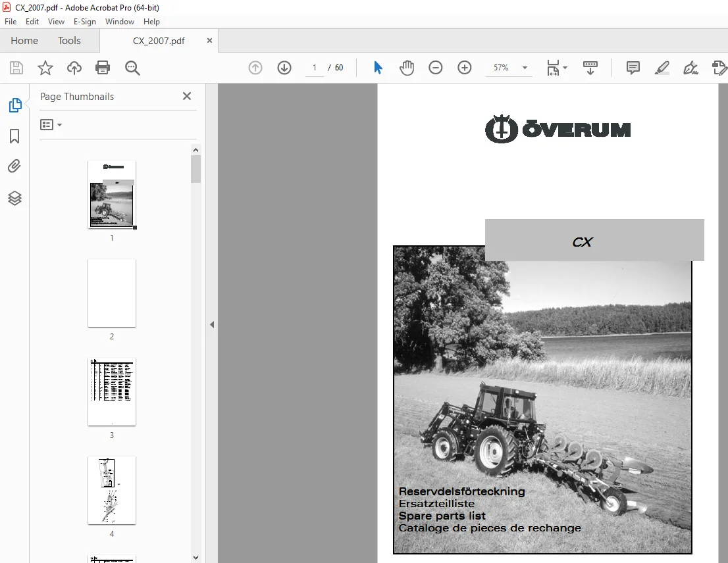Select page 3 thumbnail
Screen dimensions: 728x563
[112, 392]
